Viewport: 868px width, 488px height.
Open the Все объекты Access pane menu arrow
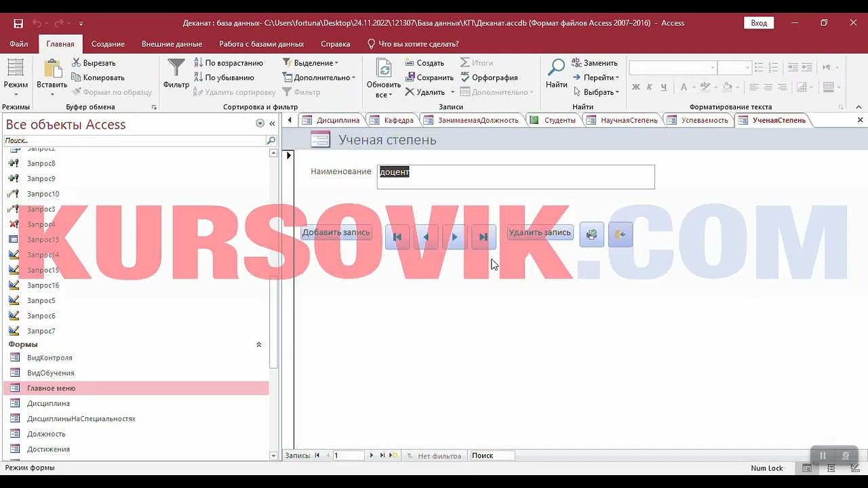[260, 123]
